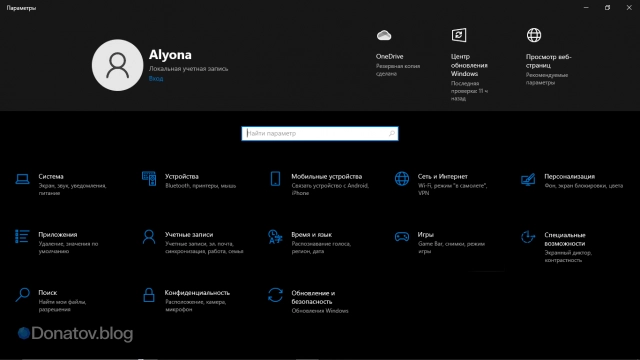The image size is (640, 360).
Task: Open the Система settings laptop icon
Action: (x=22, y=179)
